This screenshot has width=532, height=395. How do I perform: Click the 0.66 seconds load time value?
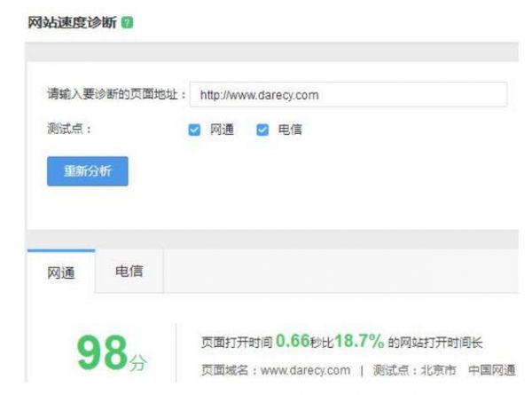293,342
